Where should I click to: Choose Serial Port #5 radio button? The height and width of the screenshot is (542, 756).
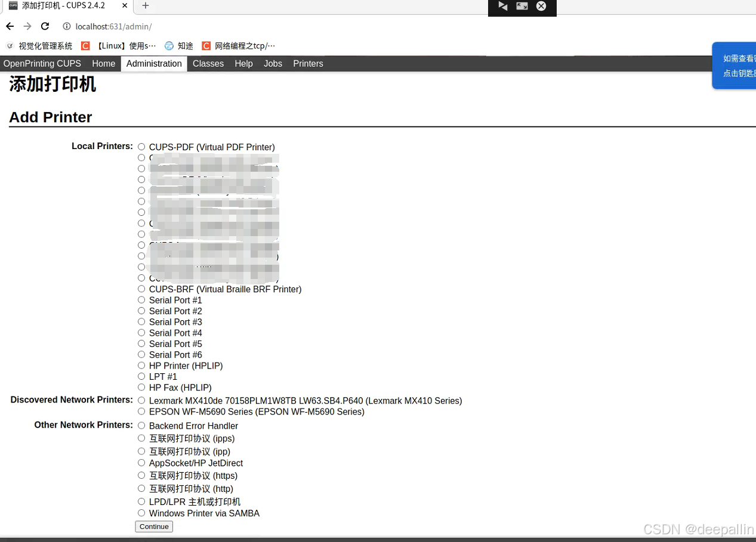(141, 343)
